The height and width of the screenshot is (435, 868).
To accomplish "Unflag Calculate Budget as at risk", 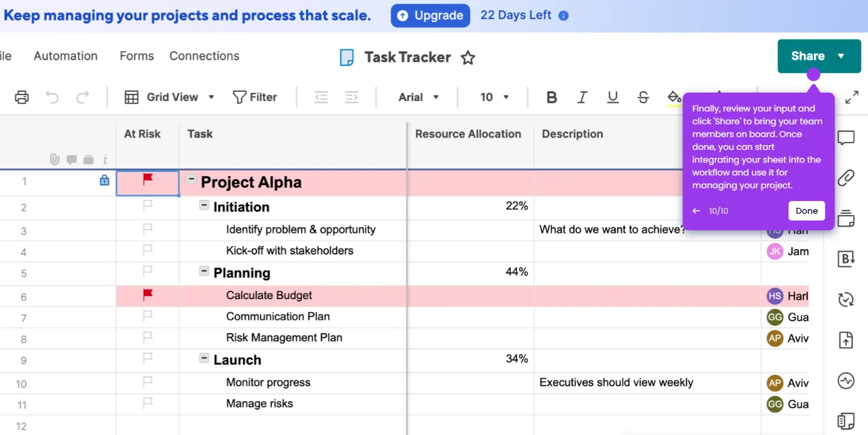I will click(x=147, y=295).
